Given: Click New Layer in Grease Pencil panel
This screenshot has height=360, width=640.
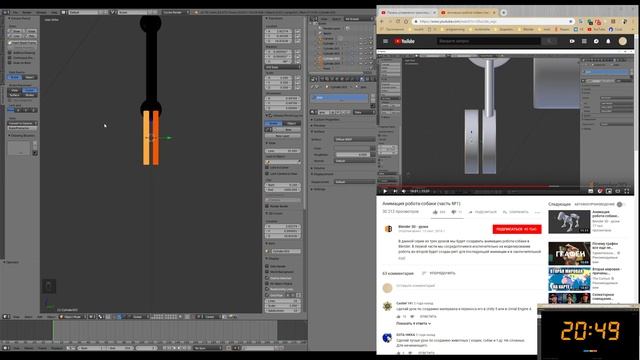Looking at the screenshot, I should (282, 136).
